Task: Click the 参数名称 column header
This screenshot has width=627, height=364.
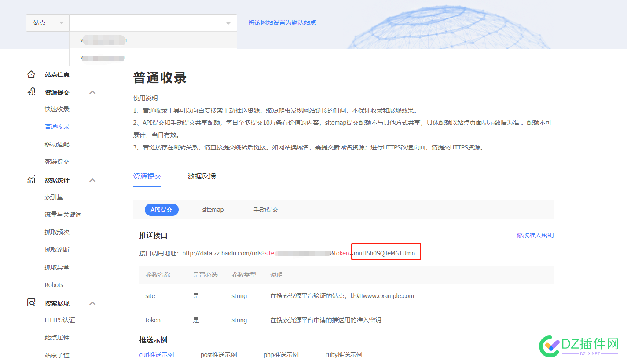Action: coord(158,275)
